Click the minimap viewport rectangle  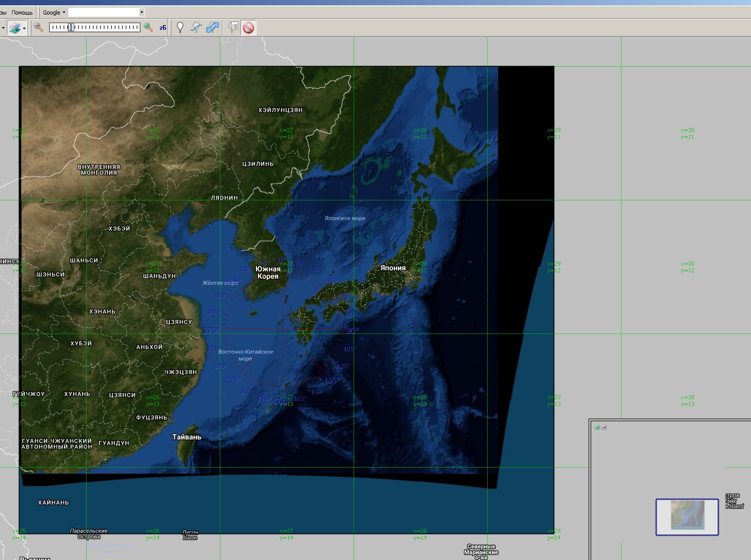pyautogui.click(x=687, y=517)
